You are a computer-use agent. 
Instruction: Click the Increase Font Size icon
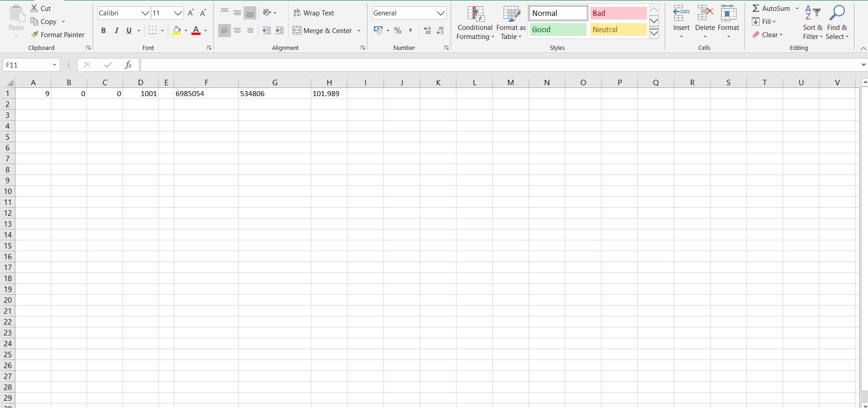click(190, 13)
